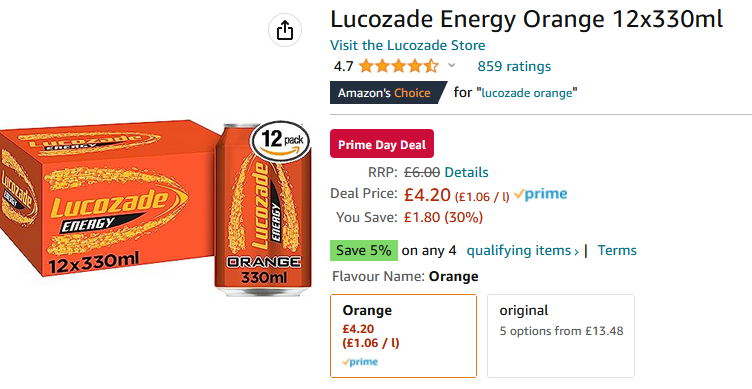Visit the Lucozade Store link
This screenshot has height=389, width=752.
408,45
